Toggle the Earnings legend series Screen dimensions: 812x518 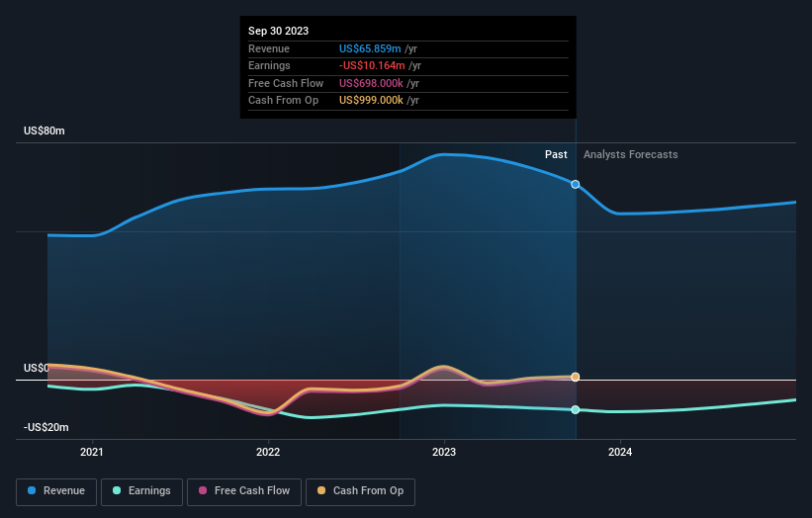[x=141, y=491]
